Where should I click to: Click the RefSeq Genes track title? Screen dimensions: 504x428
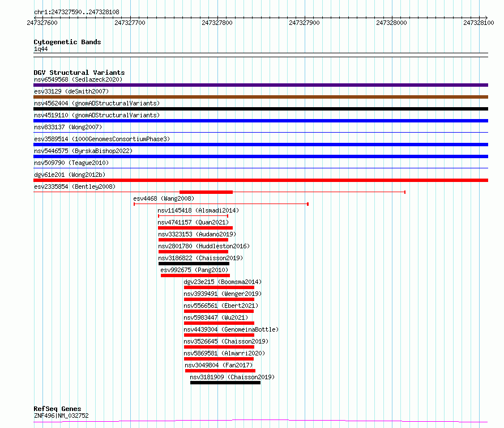[57, 409]
